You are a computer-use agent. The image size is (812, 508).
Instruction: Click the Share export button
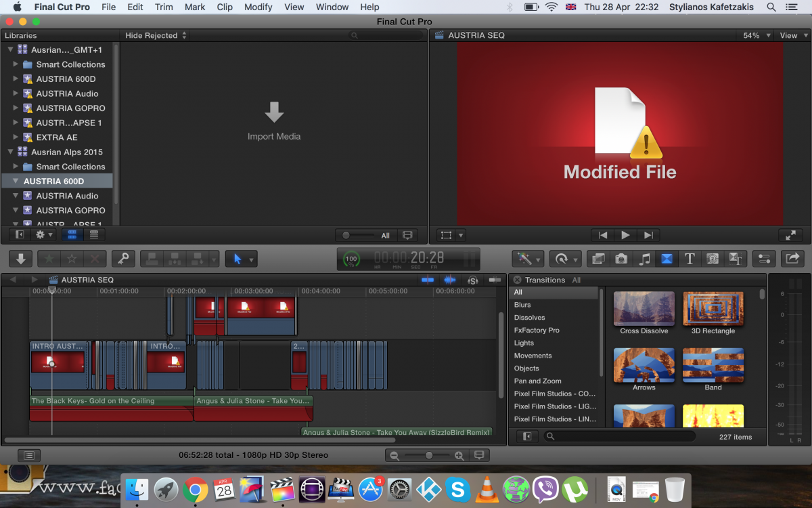(792, 258)
